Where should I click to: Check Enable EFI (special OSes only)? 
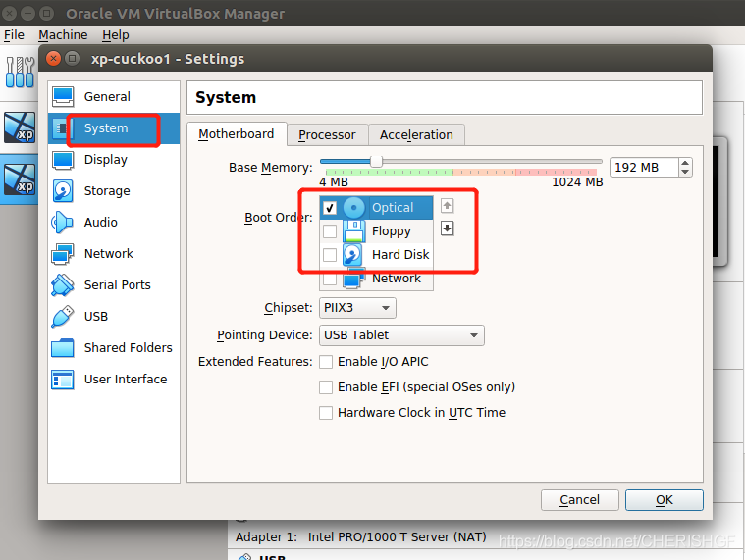coord(326,387)
